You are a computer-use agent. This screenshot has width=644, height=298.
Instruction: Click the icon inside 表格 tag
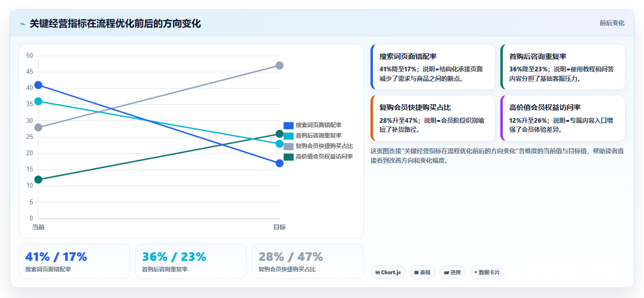416,273
